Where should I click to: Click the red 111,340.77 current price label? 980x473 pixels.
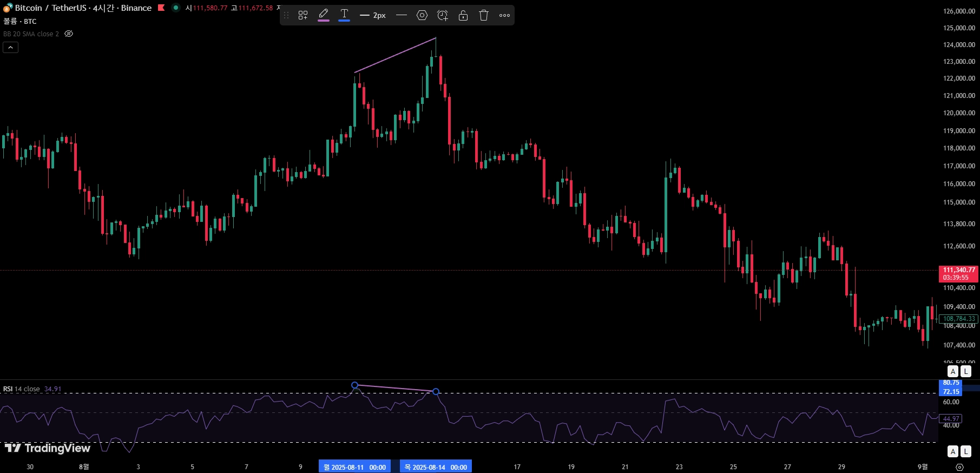[x=959, y=273]
